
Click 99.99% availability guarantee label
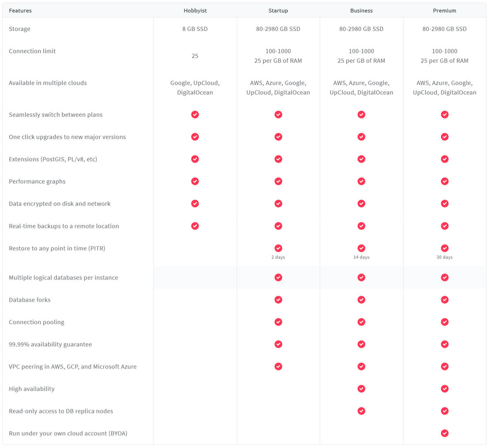[50, 344]
